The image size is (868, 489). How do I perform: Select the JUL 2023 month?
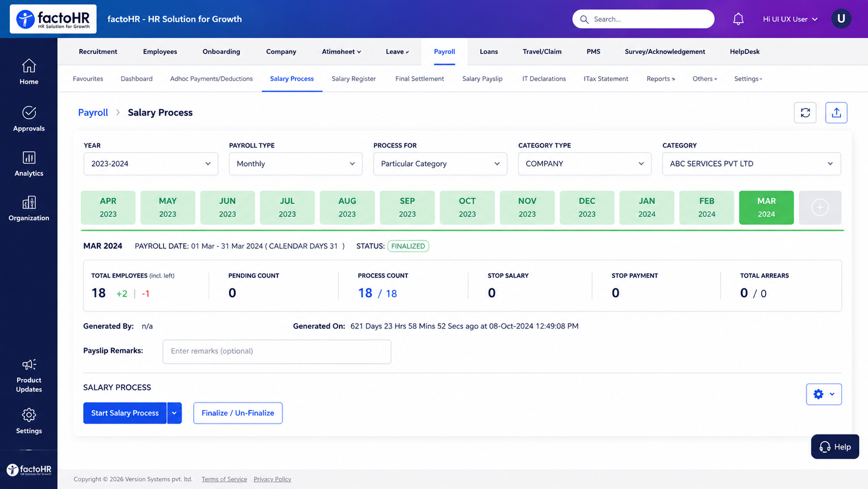click(287, 207)
